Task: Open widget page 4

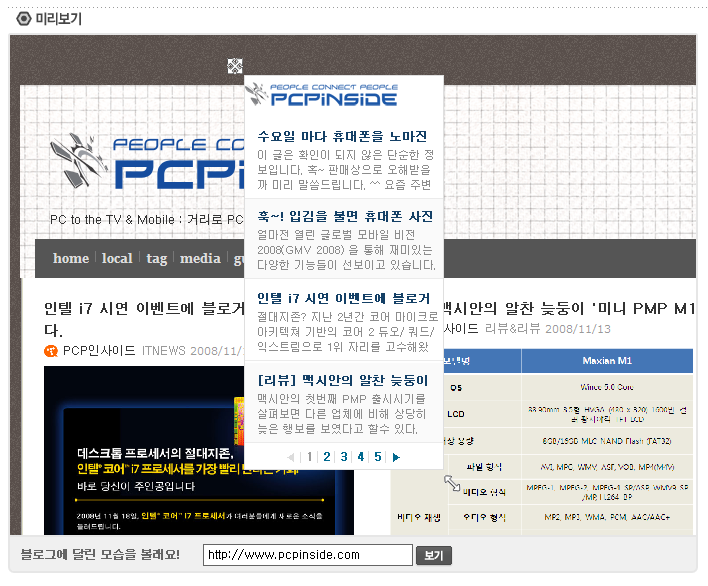Action: (361, 457)
